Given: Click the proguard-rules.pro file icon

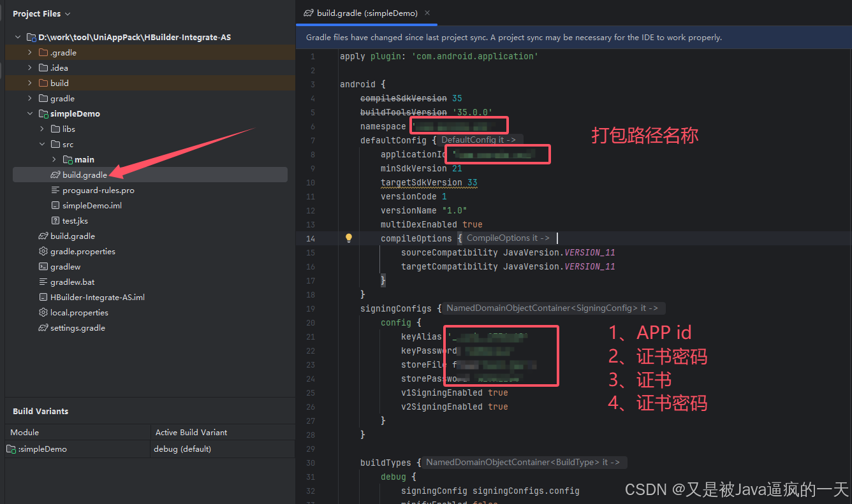Looking at the screenshot, I should coord(55,190).
